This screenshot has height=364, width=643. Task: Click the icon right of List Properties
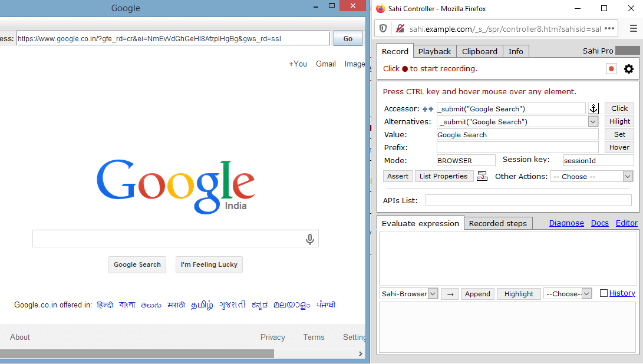click(x=482, y=176)
